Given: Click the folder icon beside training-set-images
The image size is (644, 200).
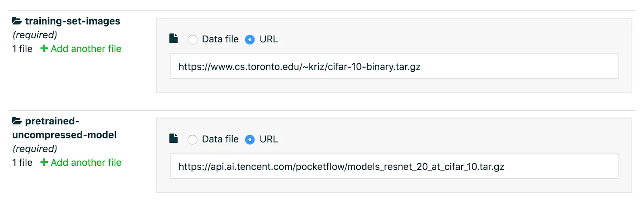Looking at the screenshot, I should [x=17, y=21].
